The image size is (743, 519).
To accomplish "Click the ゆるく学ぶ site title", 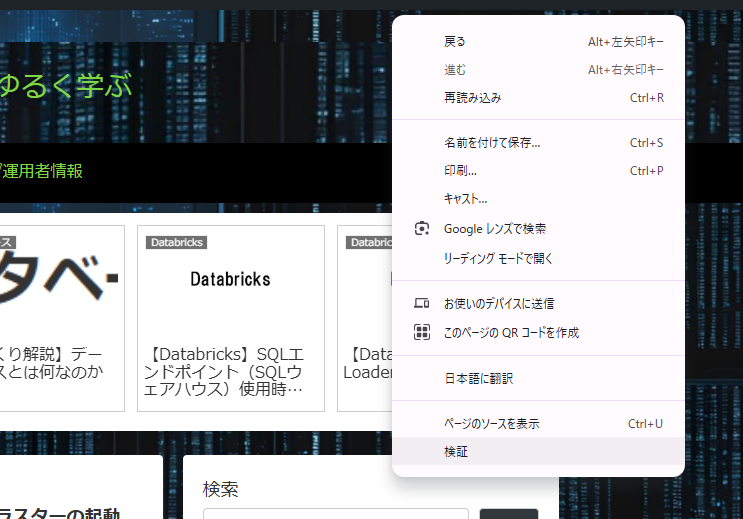I will click(x=65, y=86).
